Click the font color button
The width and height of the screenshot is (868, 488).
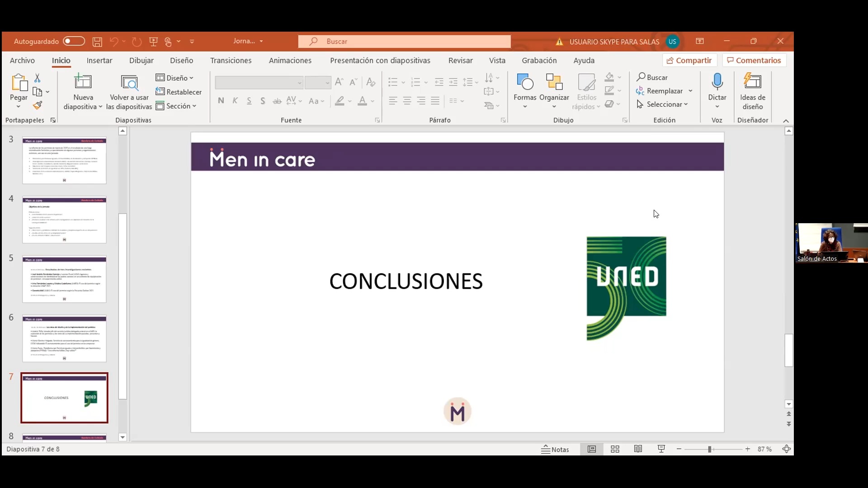pyautogui.click(x=362, y=101)
